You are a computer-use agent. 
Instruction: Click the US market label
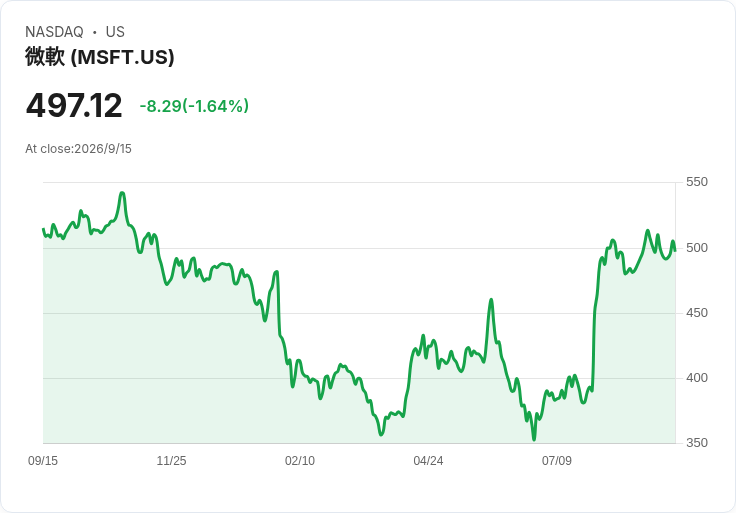click(115, 32)
